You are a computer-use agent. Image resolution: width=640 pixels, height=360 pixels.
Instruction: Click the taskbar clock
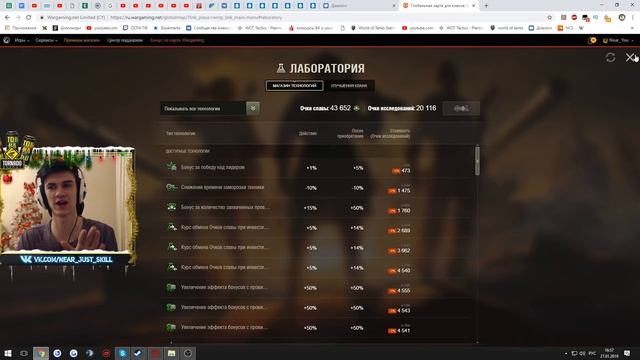coord(609,353)
